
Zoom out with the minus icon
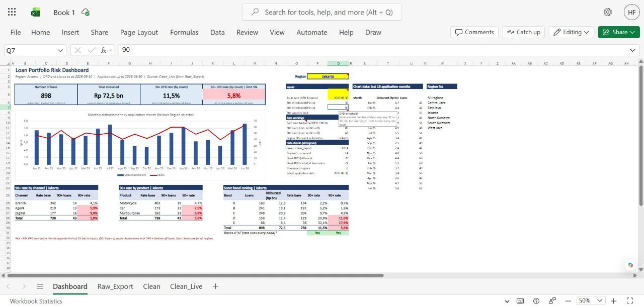(568, 301)
